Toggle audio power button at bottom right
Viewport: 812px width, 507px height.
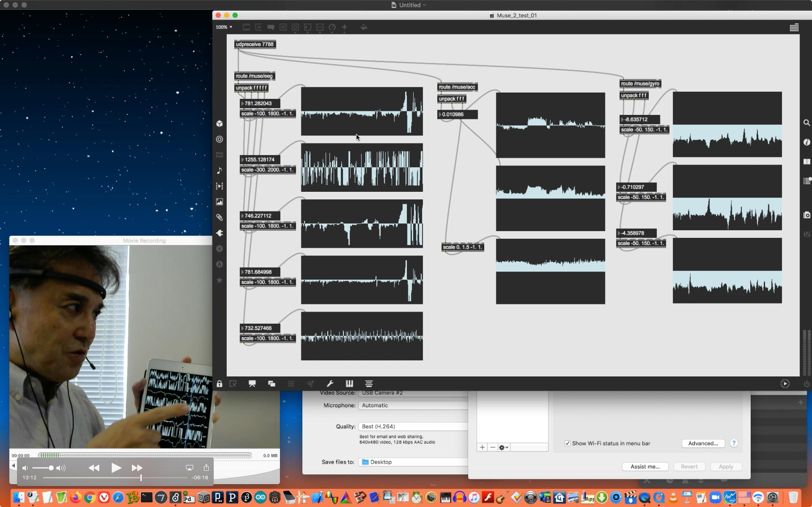tap(807, 384)
